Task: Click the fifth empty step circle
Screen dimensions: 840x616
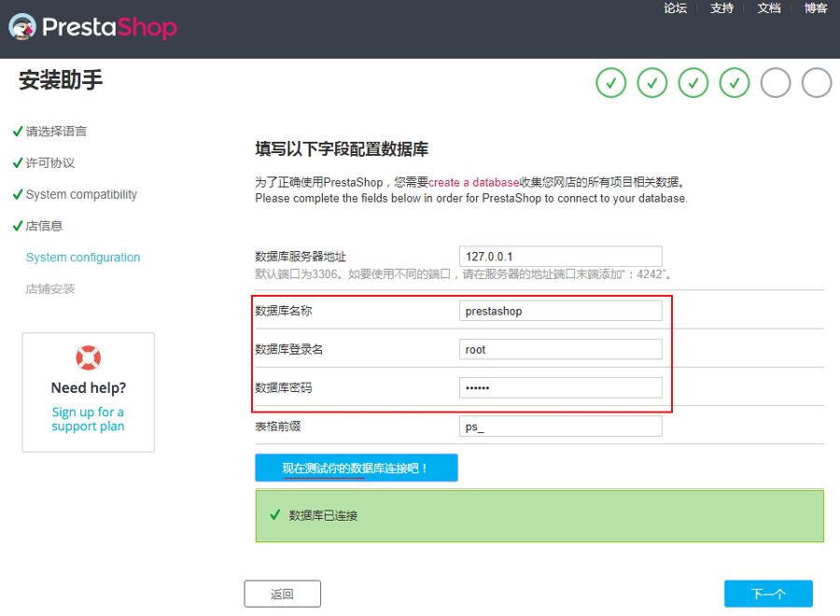Action: tap(776, 83)
